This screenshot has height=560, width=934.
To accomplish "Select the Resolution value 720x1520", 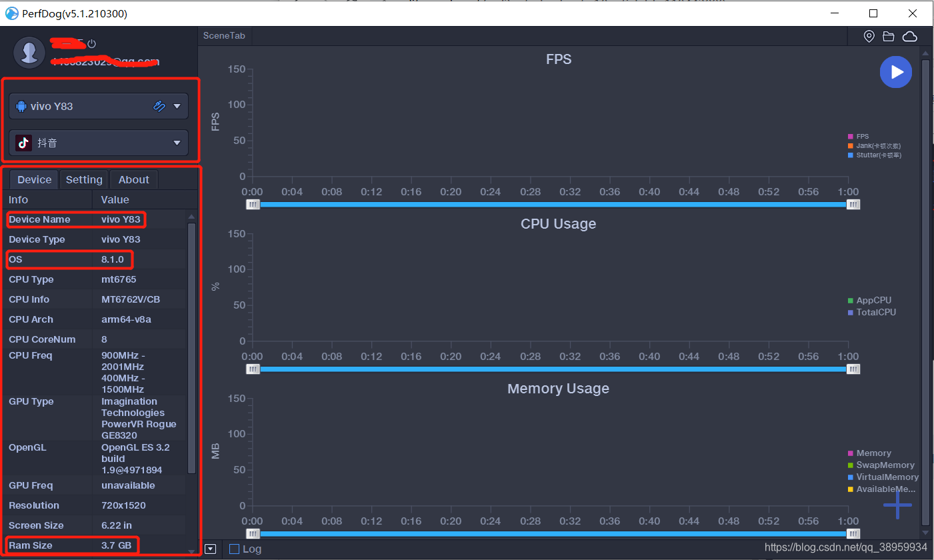I will click(123, 505).
